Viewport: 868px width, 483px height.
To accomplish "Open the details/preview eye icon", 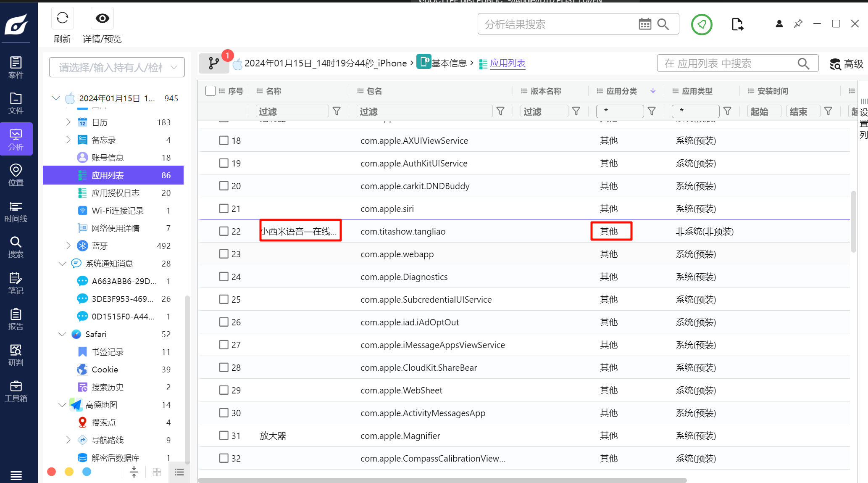I will point(102,18).
